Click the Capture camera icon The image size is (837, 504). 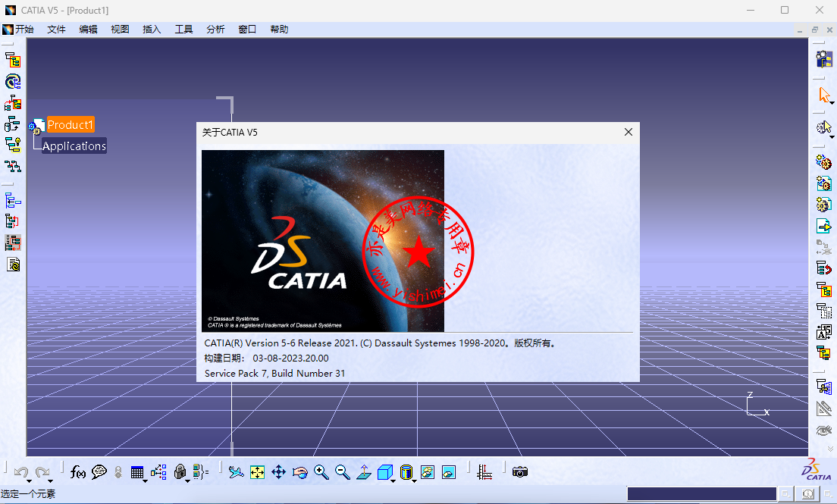(520, 472)
